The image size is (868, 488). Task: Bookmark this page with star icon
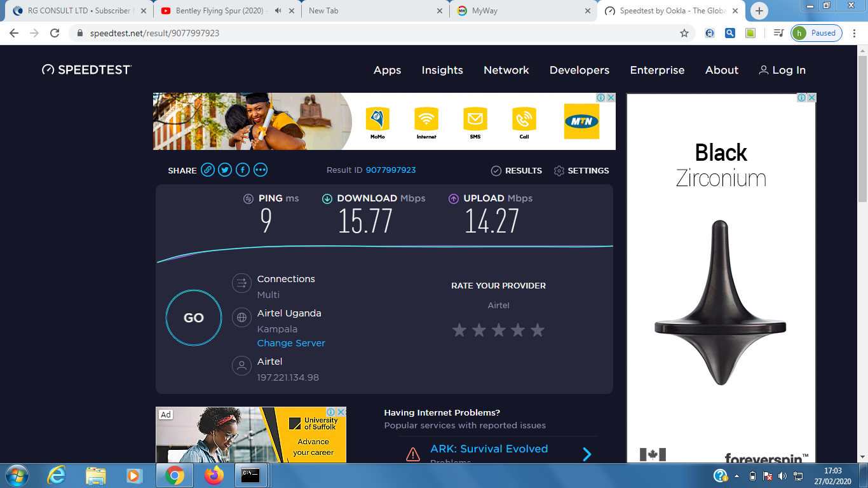[x=684, y=33]
